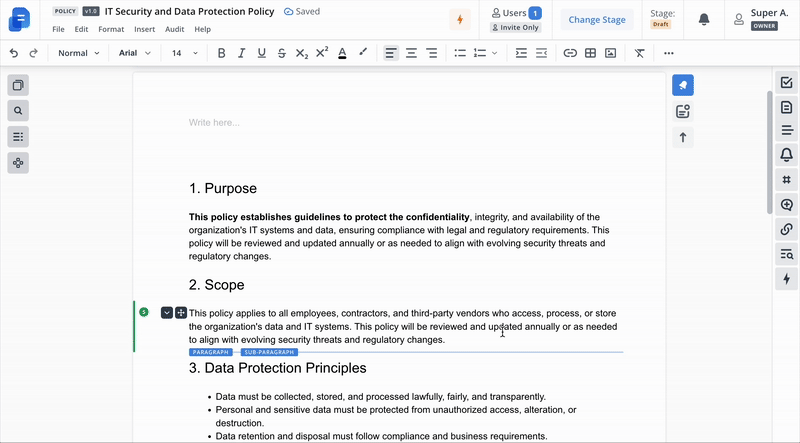800x443 pixels.
Task: Open the Audit menu
Action: (x=174, y=30)
